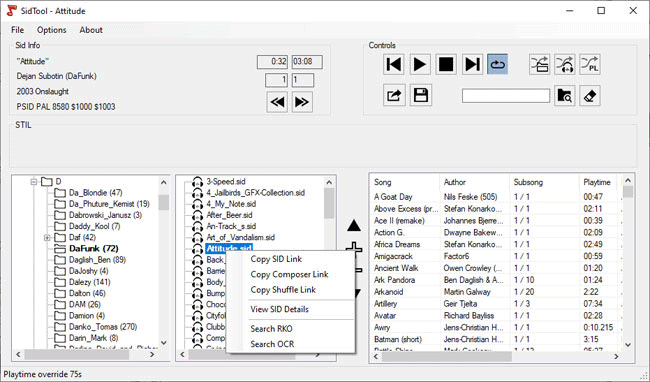Stop playback with the stop button
Screen dimensions: 650x382
[446, 65]
